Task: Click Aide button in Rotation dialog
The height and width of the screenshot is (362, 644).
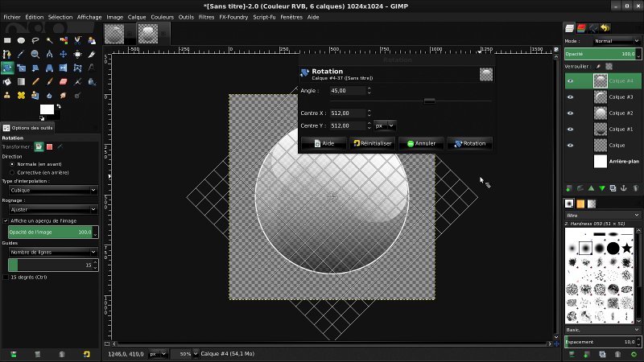Action: point(324,143)
